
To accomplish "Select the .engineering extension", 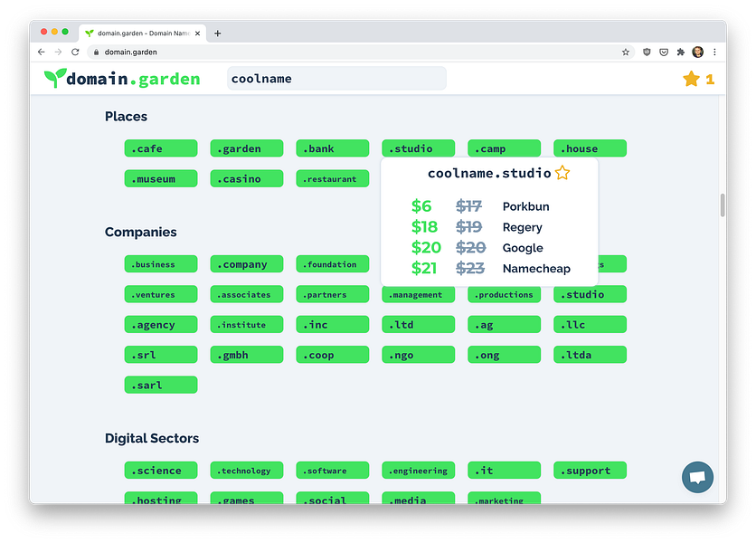I will [419, 470].
